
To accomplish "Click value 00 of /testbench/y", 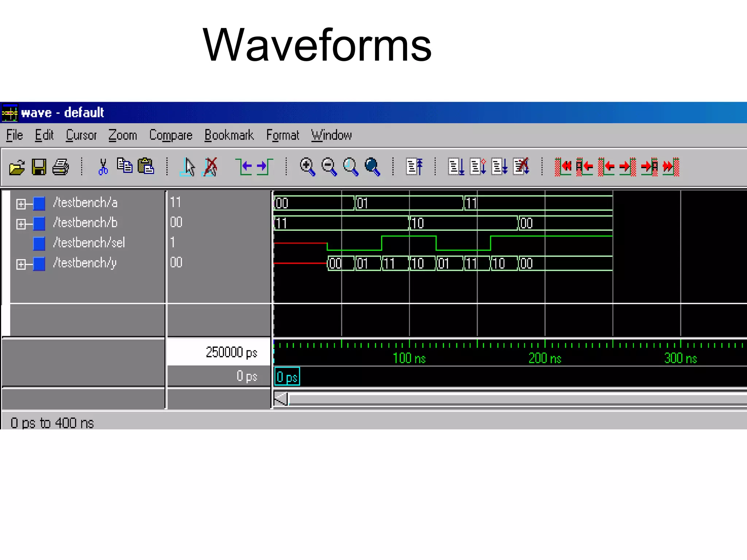I will click(176, 262).
